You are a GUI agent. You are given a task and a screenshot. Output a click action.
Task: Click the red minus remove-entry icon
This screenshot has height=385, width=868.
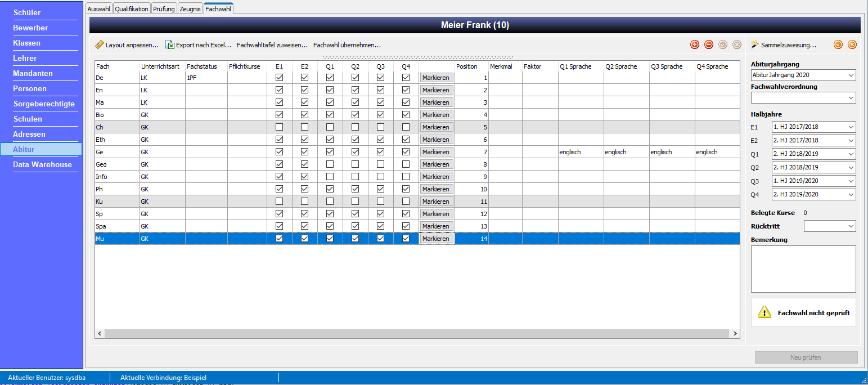(709, 44)
